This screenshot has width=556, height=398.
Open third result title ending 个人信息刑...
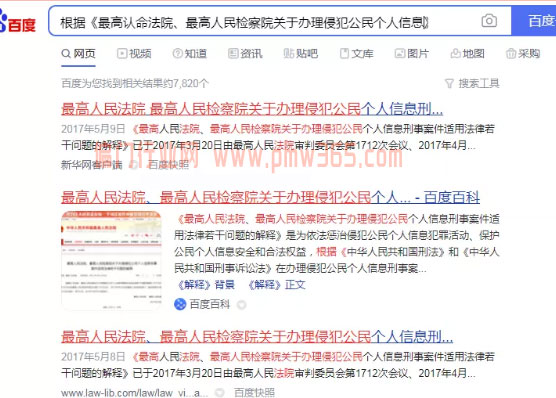point(257,337)
